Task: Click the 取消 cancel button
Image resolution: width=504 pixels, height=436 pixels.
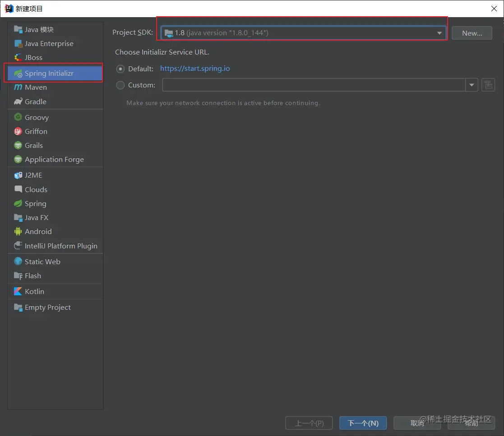Action: coord(417,423)
